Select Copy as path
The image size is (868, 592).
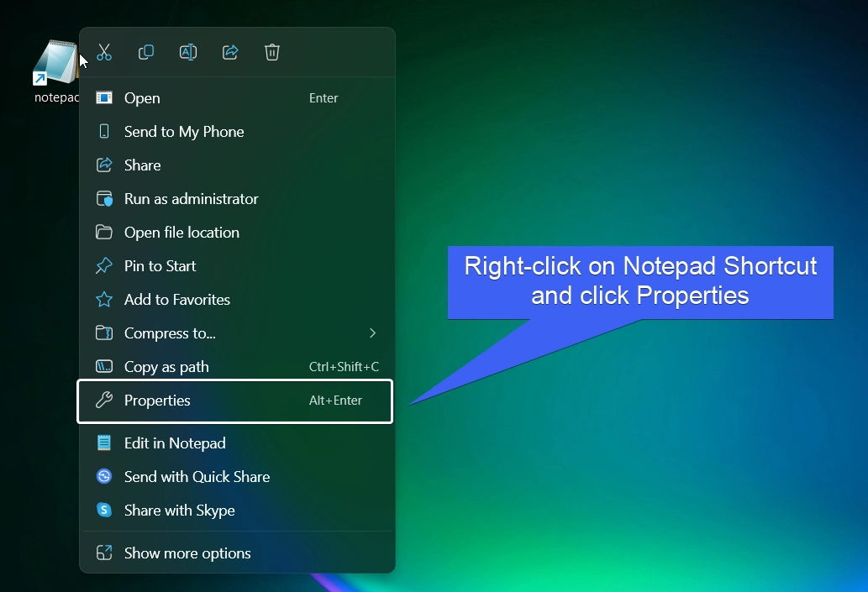(x=237, y=367)
